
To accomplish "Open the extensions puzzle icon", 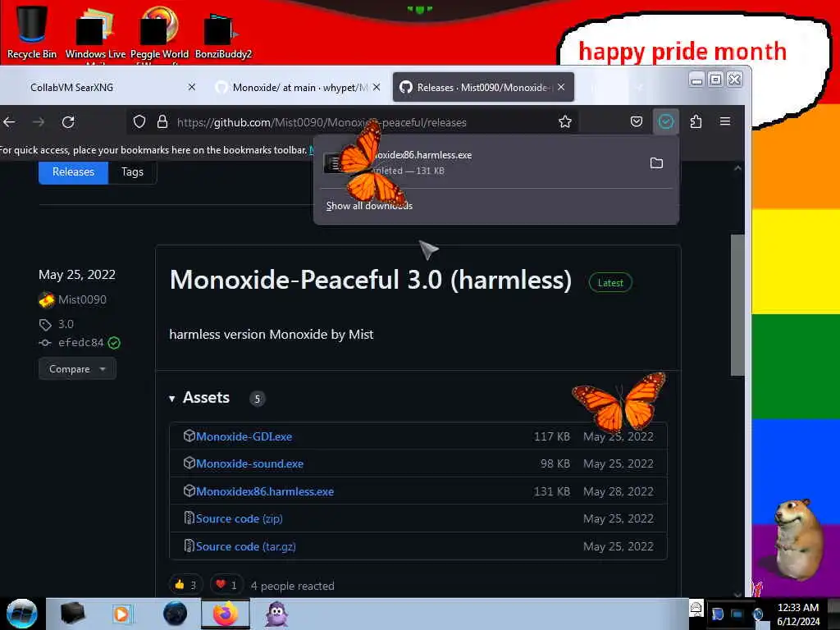I will click(x=696, y=121).
